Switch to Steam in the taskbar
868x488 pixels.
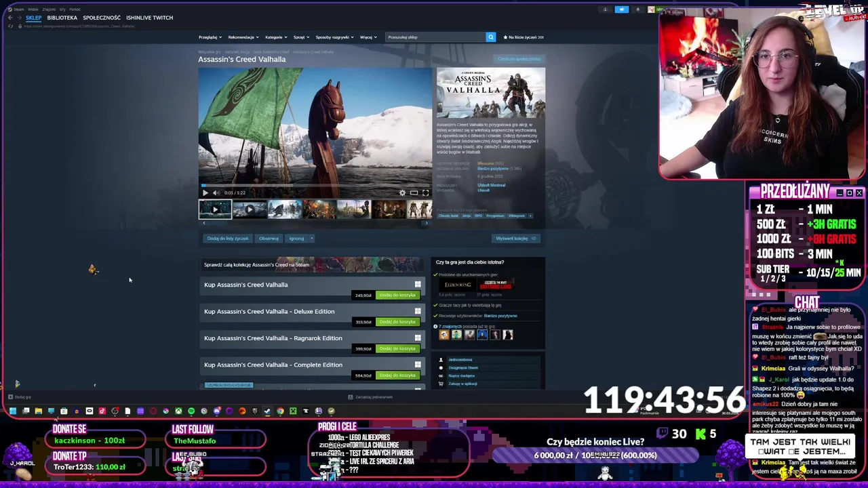(267, 411)
